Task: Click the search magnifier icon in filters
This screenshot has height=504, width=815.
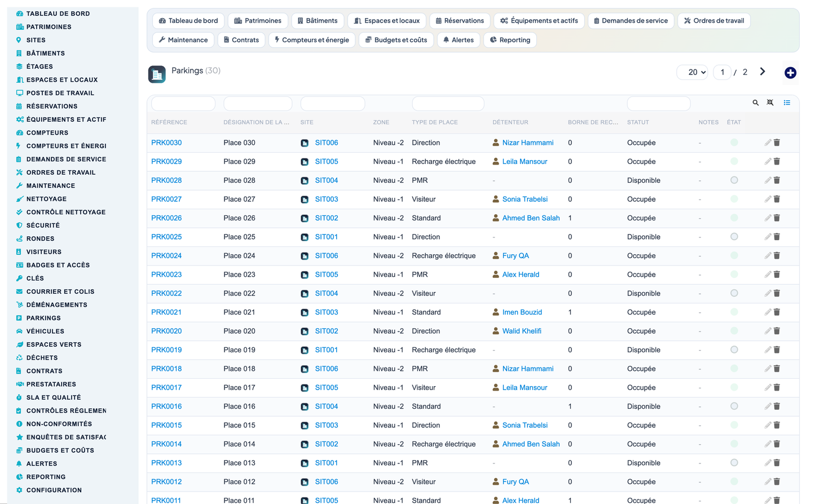Action: coord(755,103)
